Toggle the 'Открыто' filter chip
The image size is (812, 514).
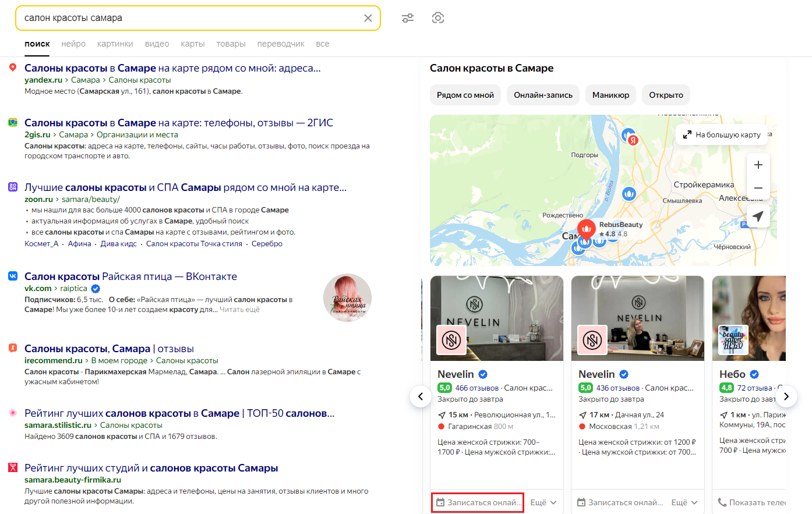coord(666,95)
